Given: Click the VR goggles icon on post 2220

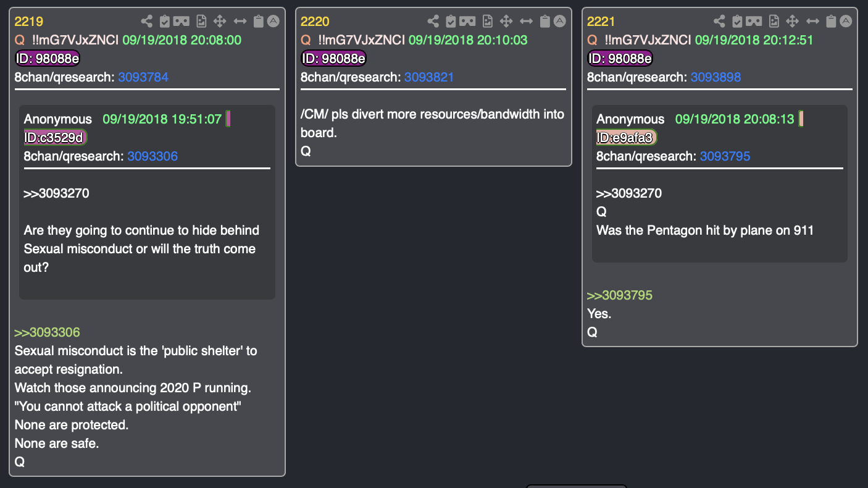Looking at the screenshot, I should [467, 22].
